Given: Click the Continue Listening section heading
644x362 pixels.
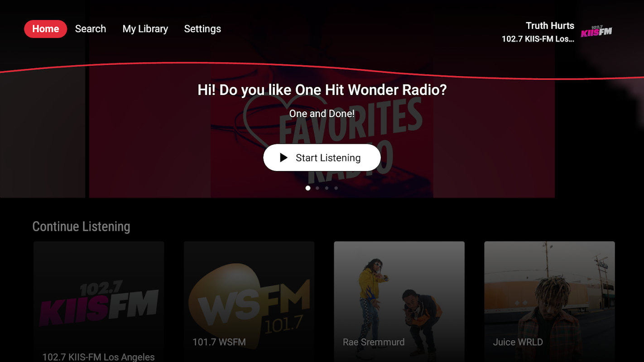Looking at the screenshot, I should coord(81,226).
